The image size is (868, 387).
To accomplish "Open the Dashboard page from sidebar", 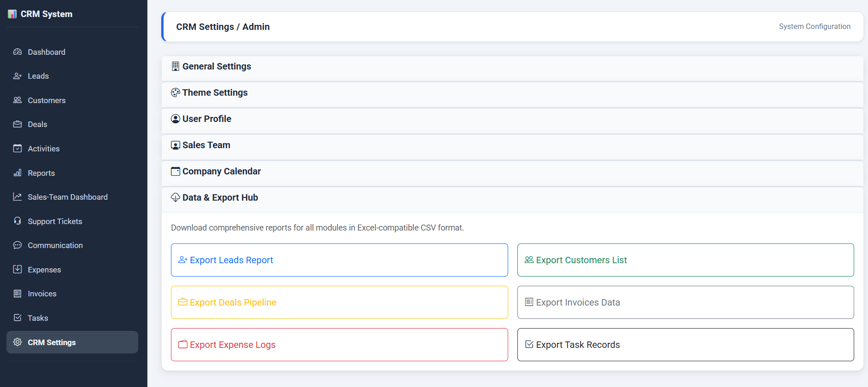I will point(72,52).
